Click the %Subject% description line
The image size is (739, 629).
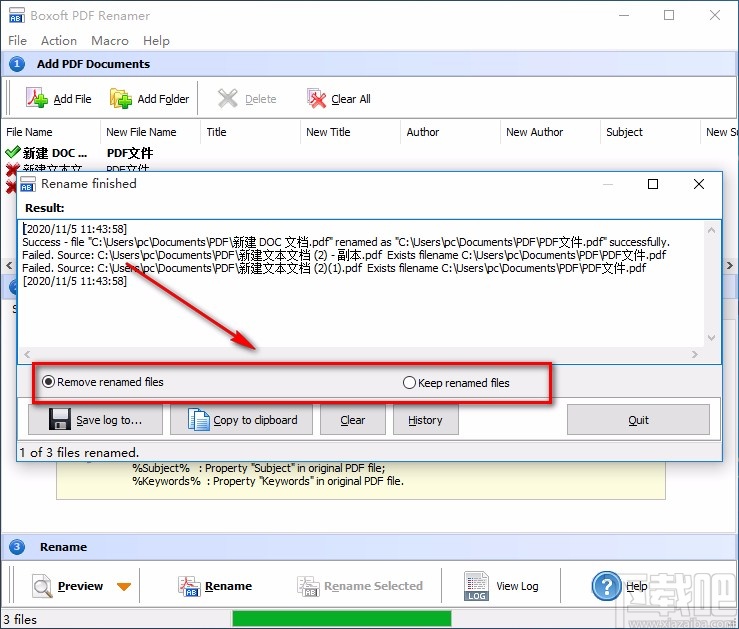pyautogui.click(x=258, y=468)
